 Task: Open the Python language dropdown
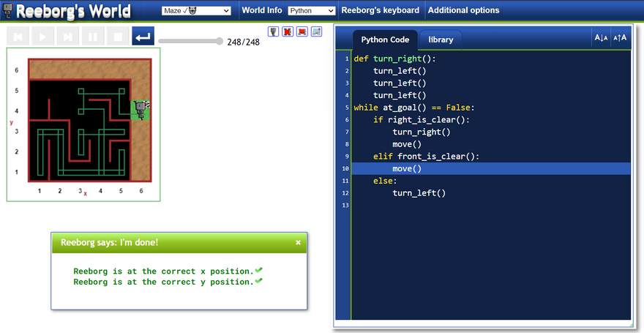click(311, 11)
